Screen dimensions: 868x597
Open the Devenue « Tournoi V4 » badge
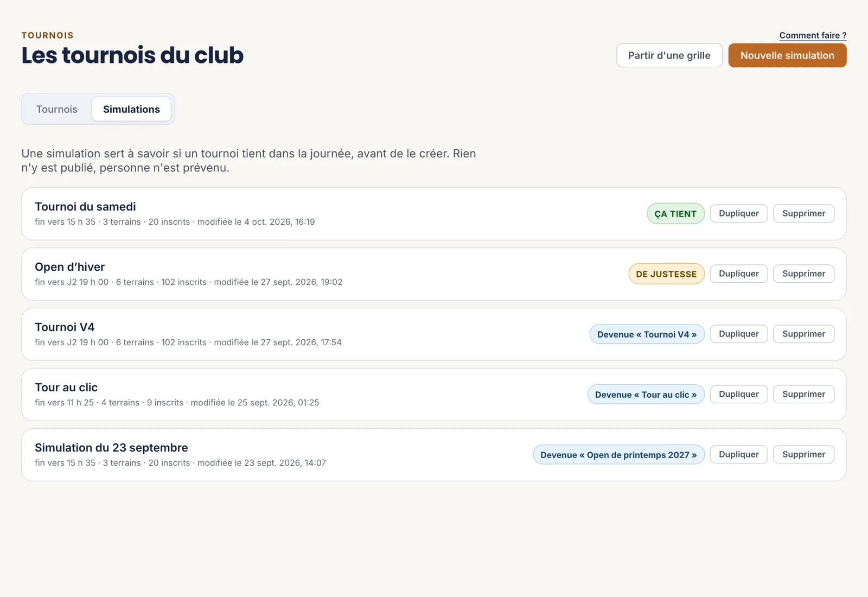pyautogui.click(x=647, y=334)
